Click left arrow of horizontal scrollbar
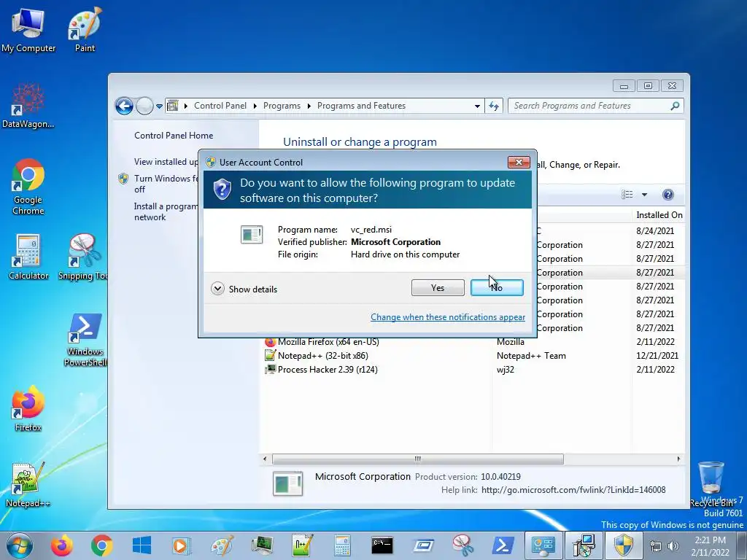This screenshot has width=747, height=560. (265, 459)
